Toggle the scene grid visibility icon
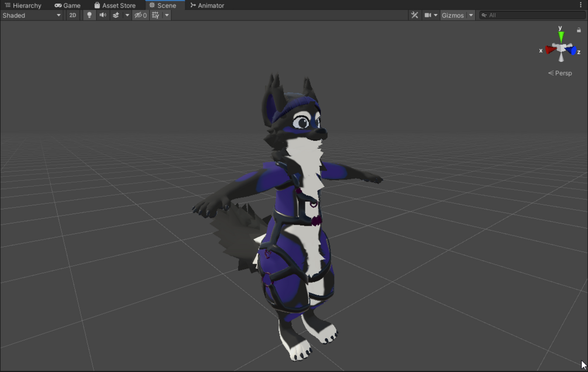Screen dimensions: 588x372 [x=155, y=15]
